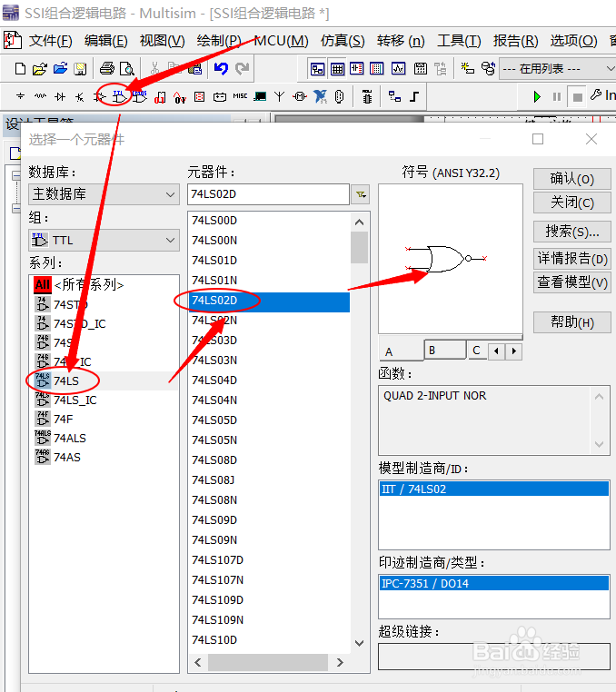Place an MCU chip component
The image size is (616, 692).
tap(367, 96)
